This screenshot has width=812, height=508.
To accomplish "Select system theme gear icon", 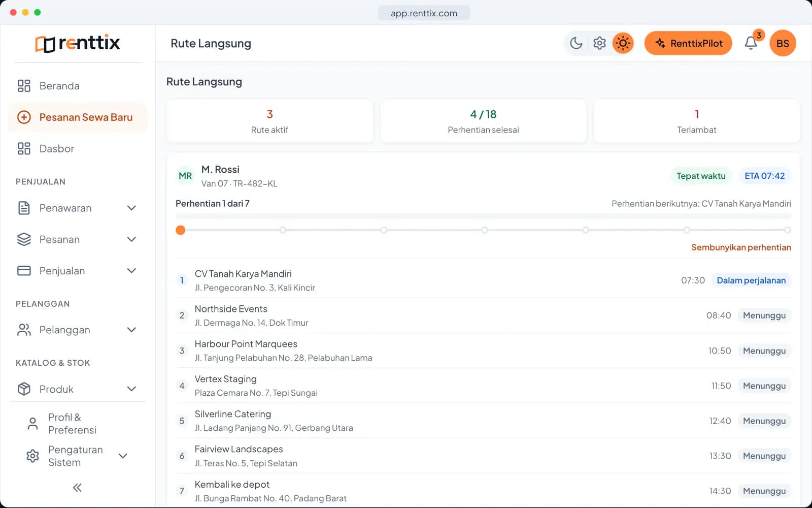I will (x=599, y=43).
